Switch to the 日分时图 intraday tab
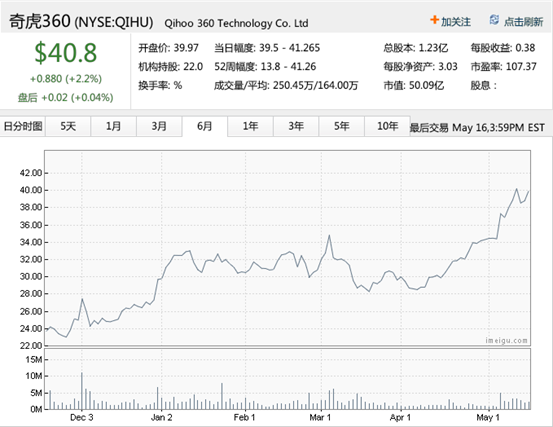The image size is (553, 427). click(x=23, y=126)
